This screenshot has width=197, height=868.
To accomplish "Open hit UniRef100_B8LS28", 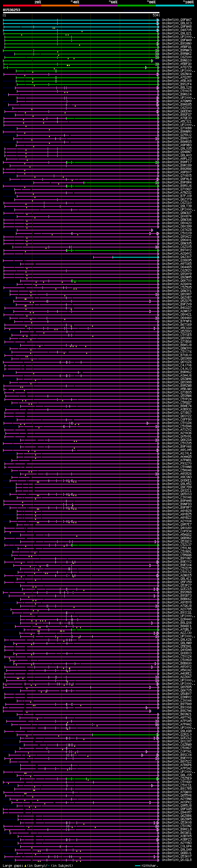I will click(177, 88).
